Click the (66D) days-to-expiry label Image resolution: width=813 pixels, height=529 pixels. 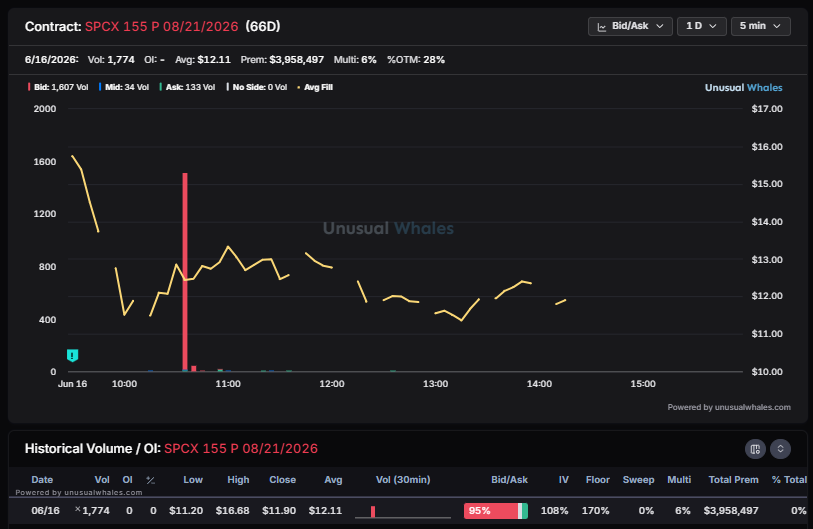pyautogui.click(x=263, y=26)
